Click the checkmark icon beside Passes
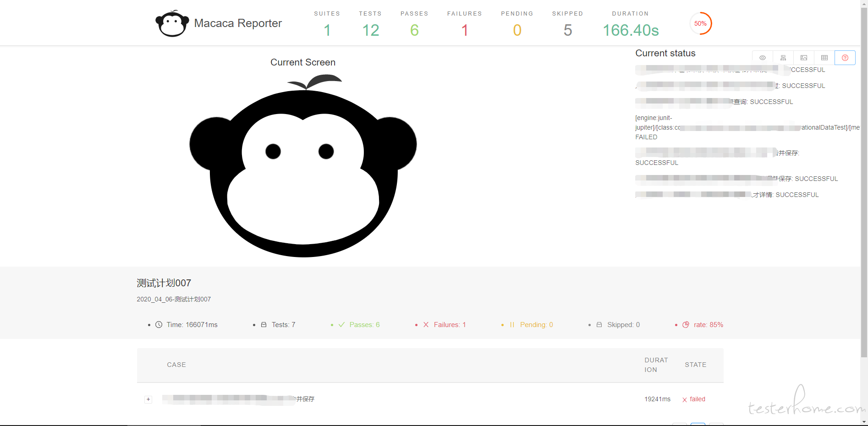Screen dimensions: 868x426 pyautogui.click(x=341, y=325)
